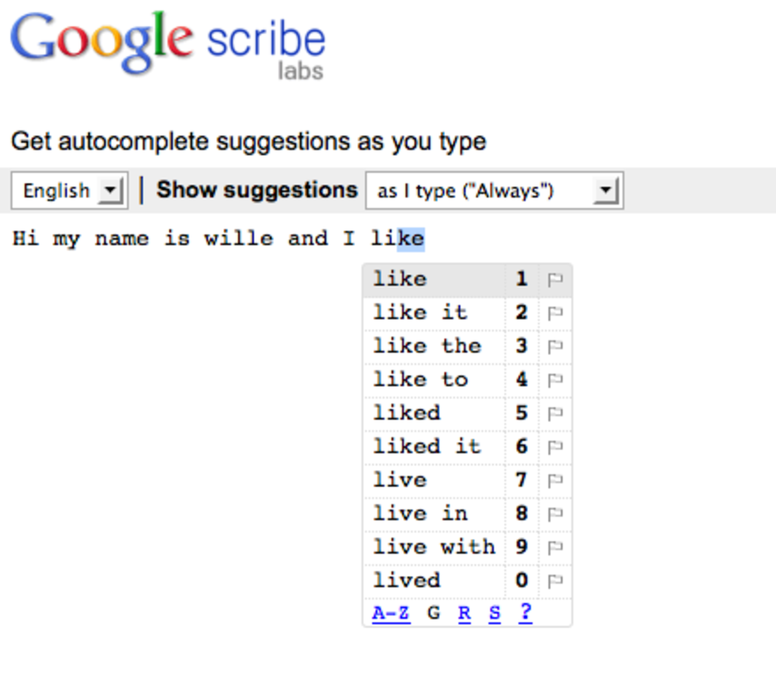
Task: Flag the "live" suggestion
Action: point(555,479)
